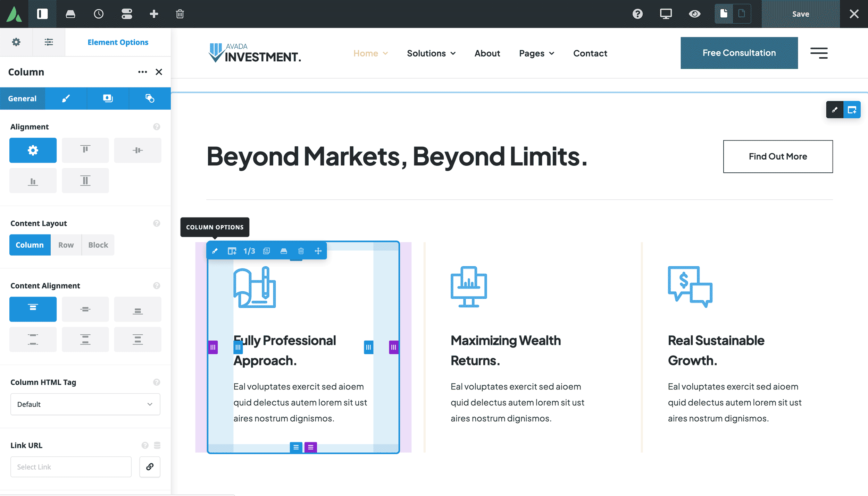Toggle the sidebar panel icon
This screenshot has width=868, height=496.
(x=42, y=14)
